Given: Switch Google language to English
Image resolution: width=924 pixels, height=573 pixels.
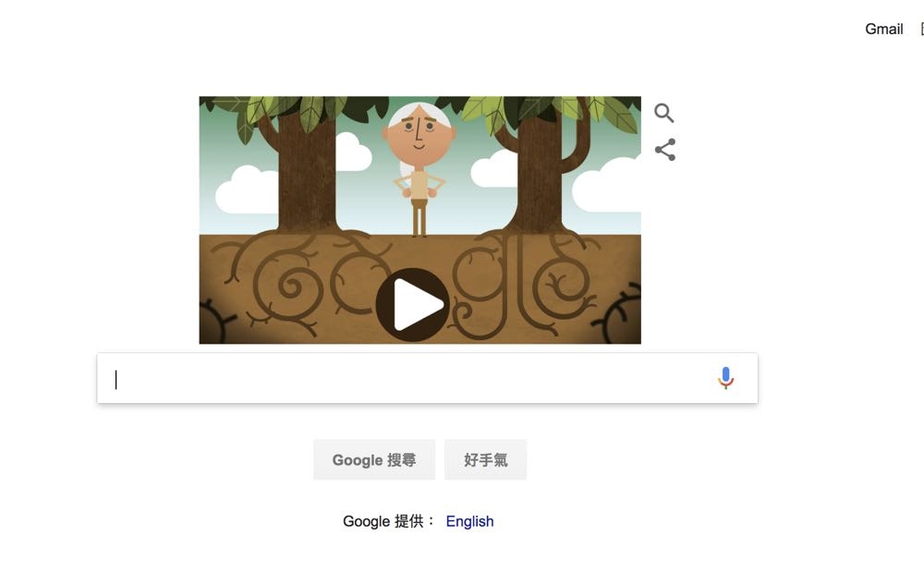Looking at the screenshot, I should pyautogui.click(x=469, y=521).
